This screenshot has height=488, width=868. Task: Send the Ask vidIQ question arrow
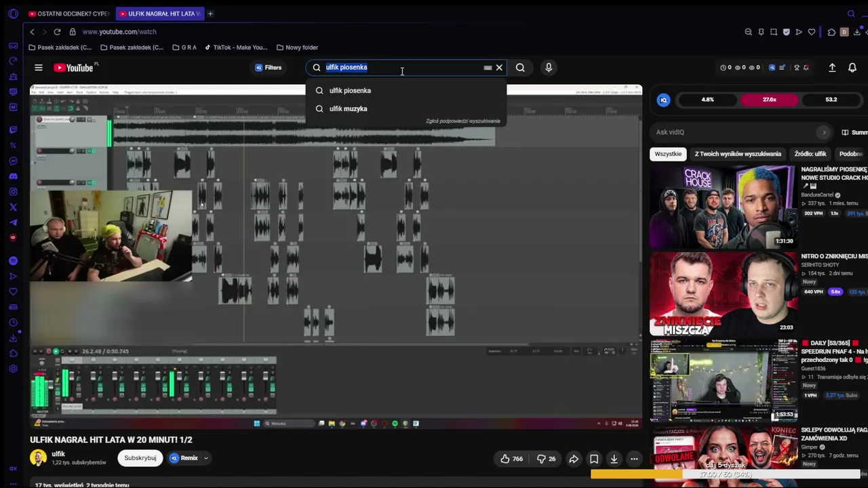point(824,133)
